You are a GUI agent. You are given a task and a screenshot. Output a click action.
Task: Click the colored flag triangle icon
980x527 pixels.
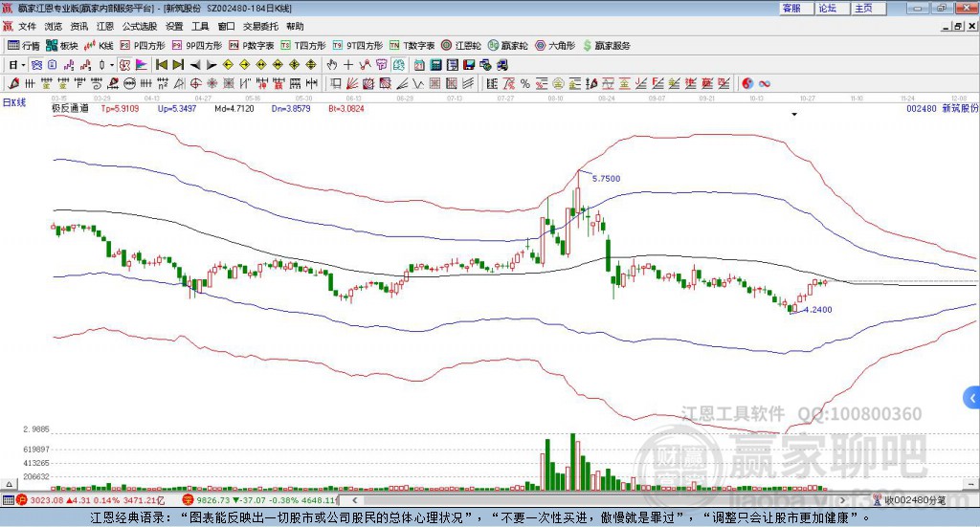tap(142, 65)
